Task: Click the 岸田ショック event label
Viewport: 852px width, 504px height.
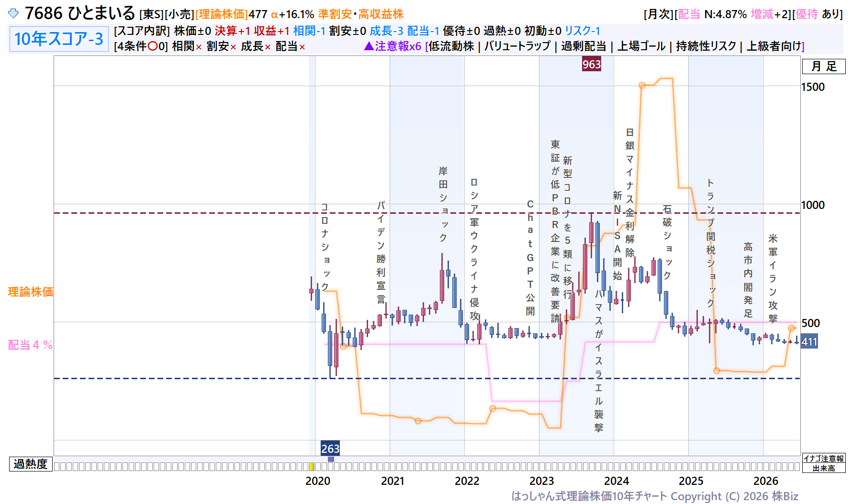Action: tap(443, 204)
